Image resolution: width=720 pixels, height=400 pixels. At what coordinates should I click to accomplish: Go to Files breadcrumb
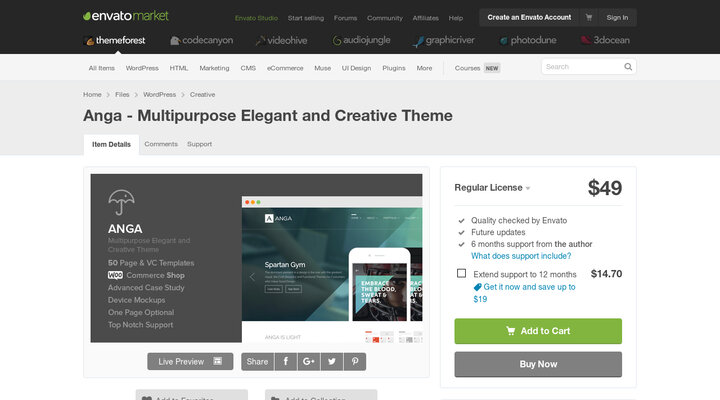pyautogui.click(x=122, y=95)
